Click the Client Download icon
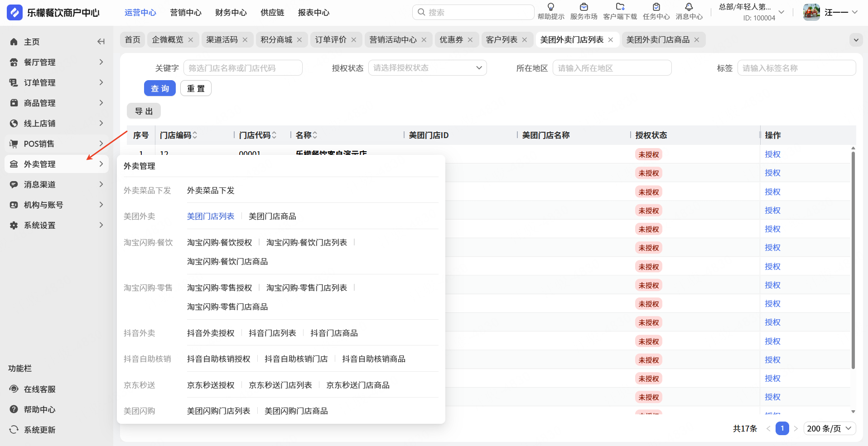868x446 pixels. [620, 7]
